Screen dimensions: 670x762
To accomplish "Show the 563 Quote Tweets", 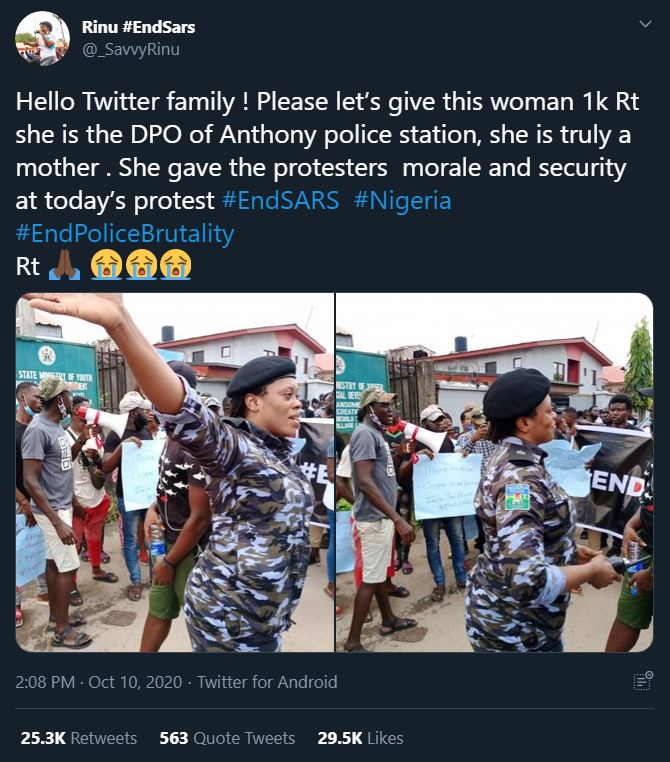I will (227, 738).
